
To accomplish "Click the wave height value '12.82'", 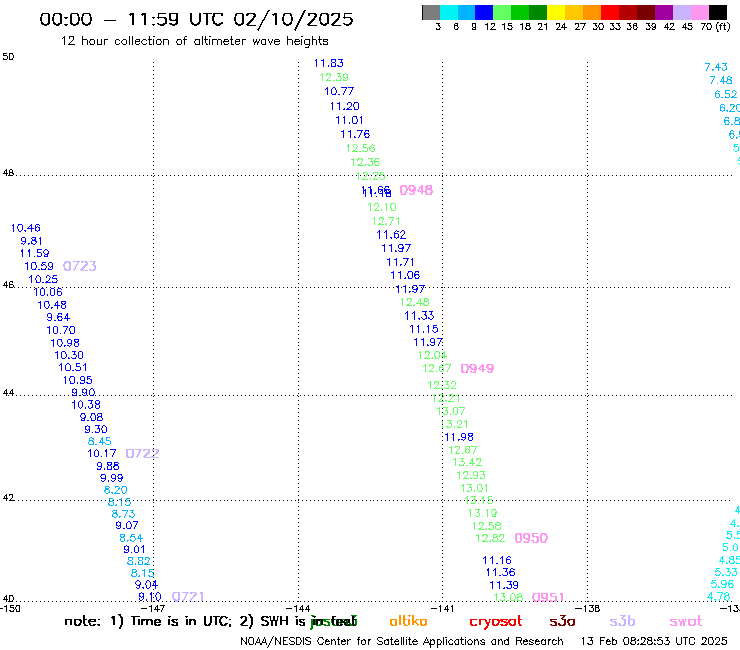I will (490, 539).
